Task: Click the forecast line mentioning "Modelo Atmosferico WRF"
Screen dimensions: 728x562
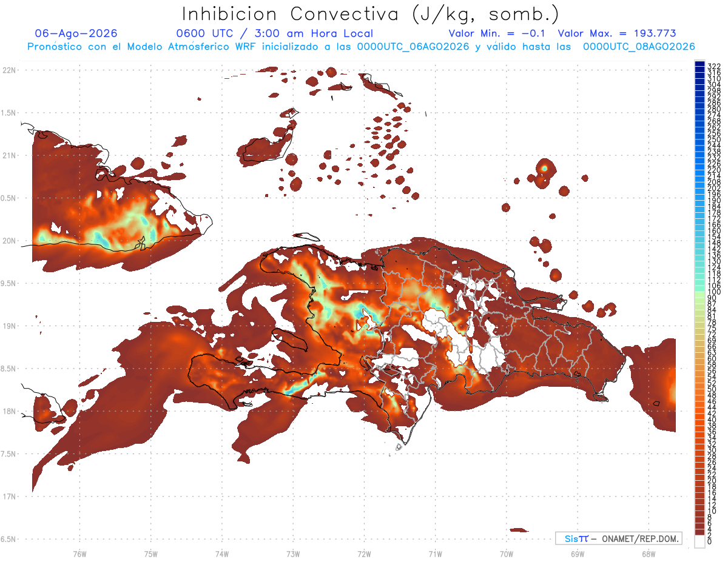Action: click(x=361, y=47)
